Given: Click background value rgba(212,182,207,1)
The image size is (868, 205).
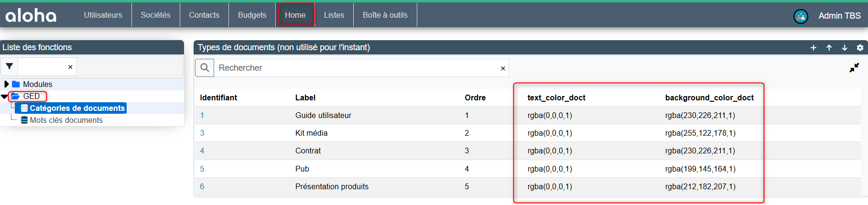Looking at the screenshot, I should (x=700, y=186).
